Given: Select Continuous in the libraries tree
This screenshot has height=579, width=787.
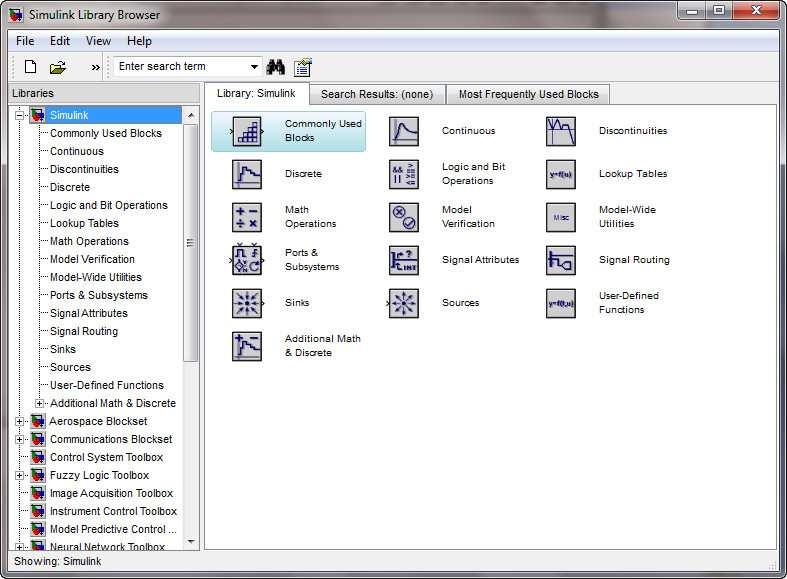Looking at the screenshot, I should (77, 152).
